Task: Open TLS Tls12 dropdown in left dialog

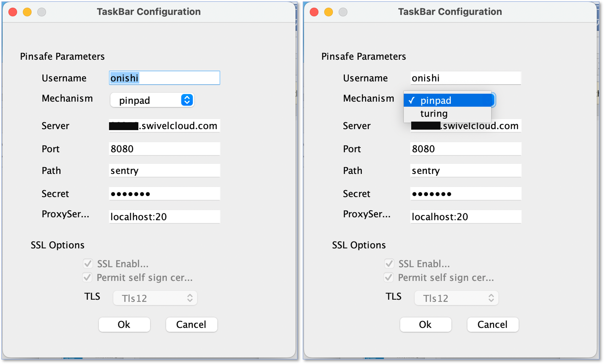Action: [x=155, y=298]
